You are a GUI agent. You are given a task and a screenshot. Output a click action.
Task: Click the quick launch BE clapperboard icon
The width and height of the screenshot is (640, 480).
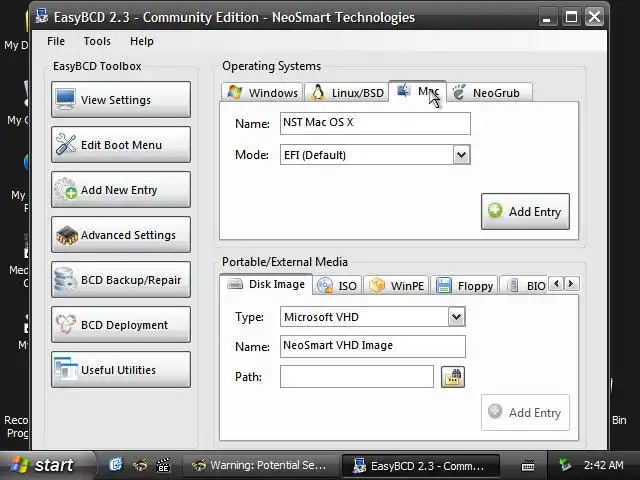pyautogui.click(x=163, y=465)
